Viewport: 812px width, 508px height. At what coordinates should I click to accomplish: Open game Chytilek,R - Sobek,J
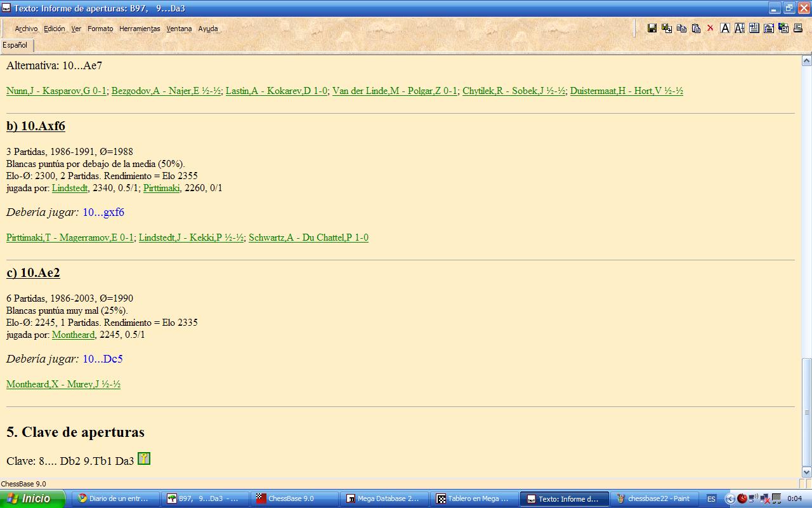pos(514,91)
